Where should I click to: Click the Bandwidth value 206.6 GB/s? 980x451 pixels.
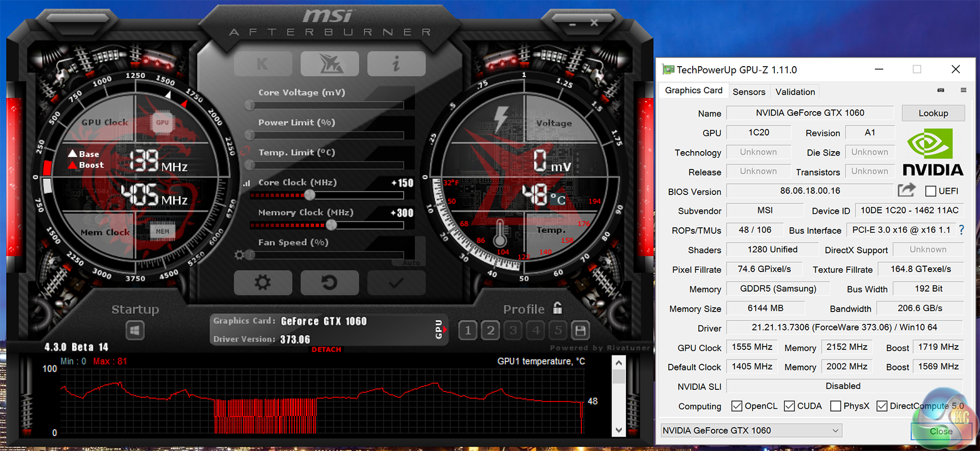point(920,308)
